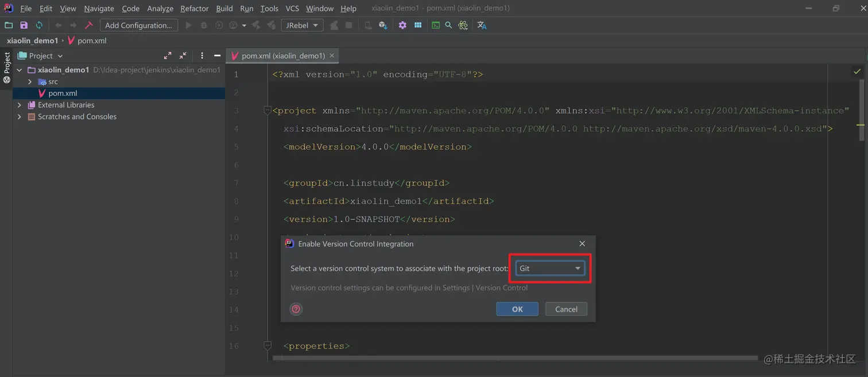This screenshot has width=868, height=377.
Task: Open the Navigate menu
Action: (99, 8)
